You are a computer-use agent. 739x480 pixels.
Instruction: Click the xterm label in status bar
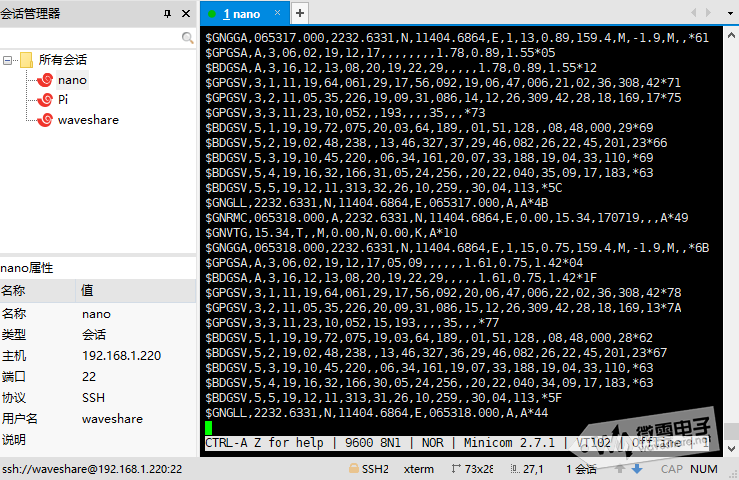coord(418,468)
